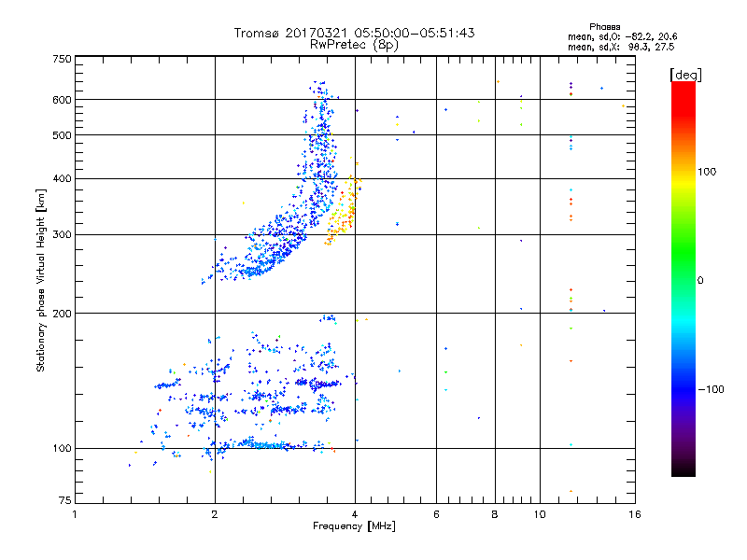
Task: Click the height axis label "100"
Action: coord(62,448)
